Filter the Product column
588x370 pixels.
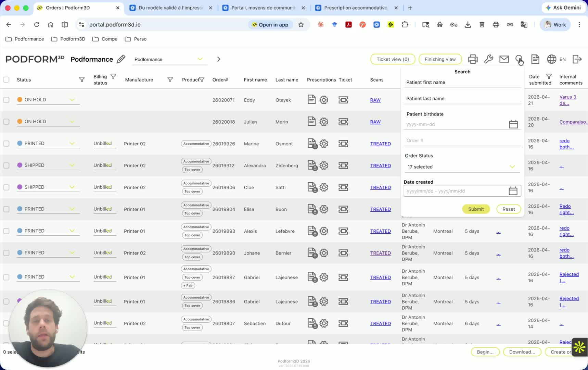(202, 80)
